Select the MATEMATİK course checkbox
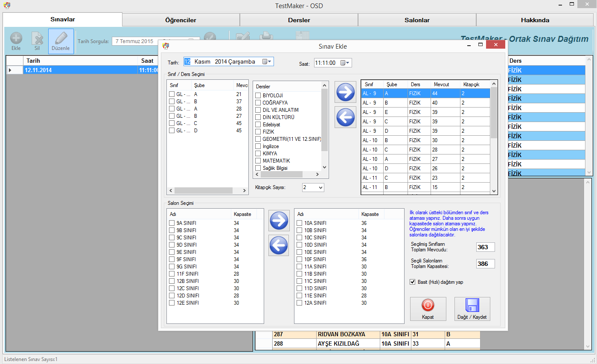The width and height of the screenshot is (597, 364). (258, 161)
